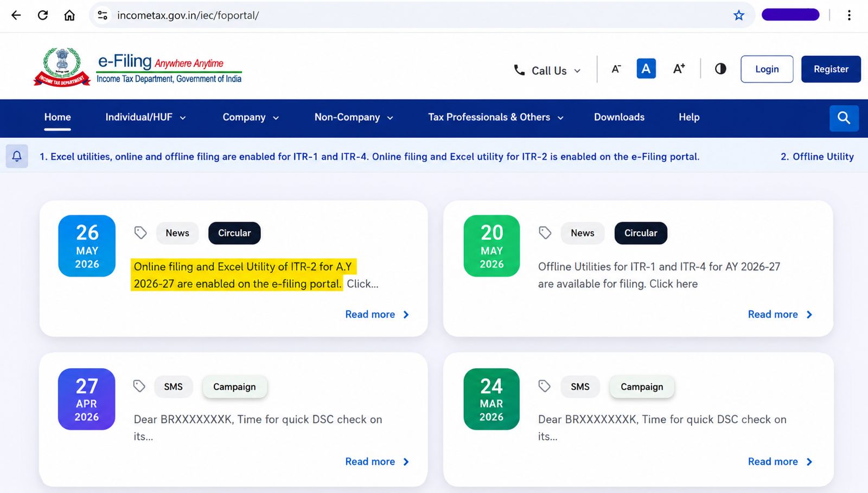Open the browser home page icon
868x493 pixels.
click(x=69, y=15)
